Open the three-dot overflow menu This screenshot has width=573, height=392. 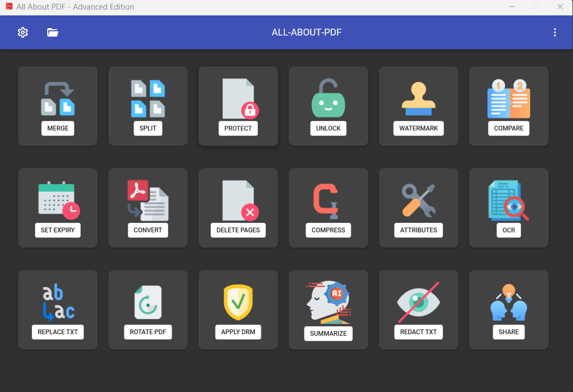(x=555, y=32)
